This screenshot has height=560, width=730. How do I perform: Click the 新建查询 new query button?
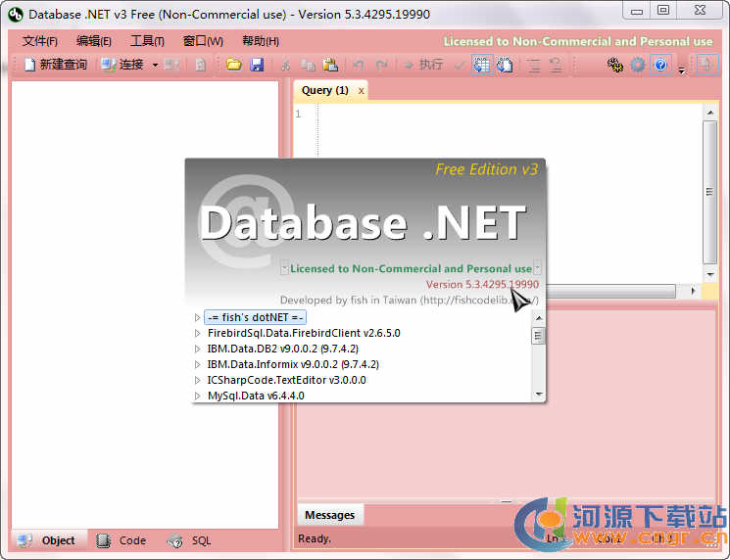coord(56,65)
